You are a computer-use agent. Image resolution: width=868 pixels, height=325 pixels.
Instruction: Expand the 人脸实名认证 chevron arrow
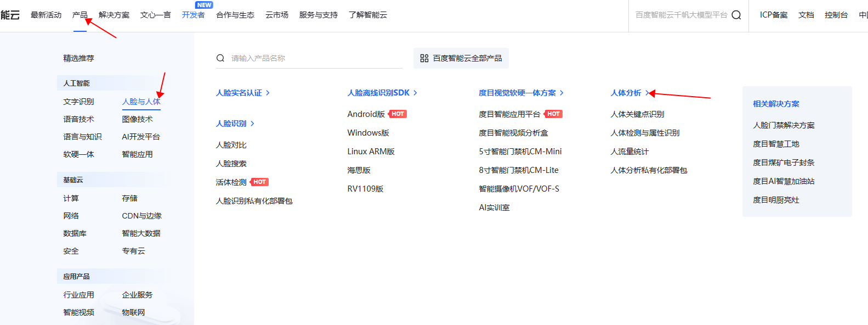[268, 93]
